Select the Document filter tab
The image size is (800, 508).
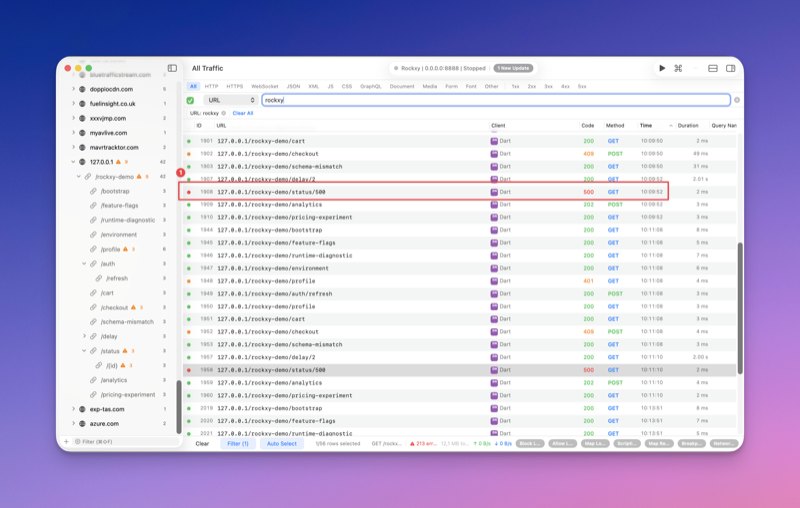(402, 87)
